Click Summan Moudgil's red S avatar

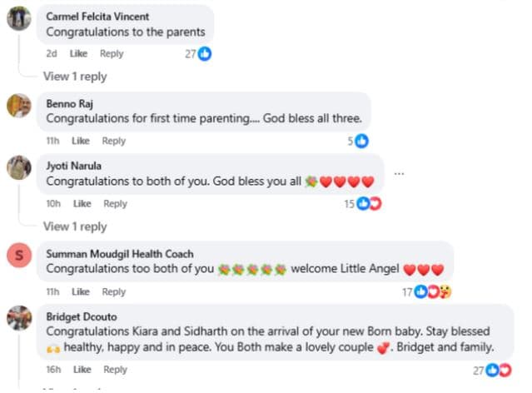[19, 255]
